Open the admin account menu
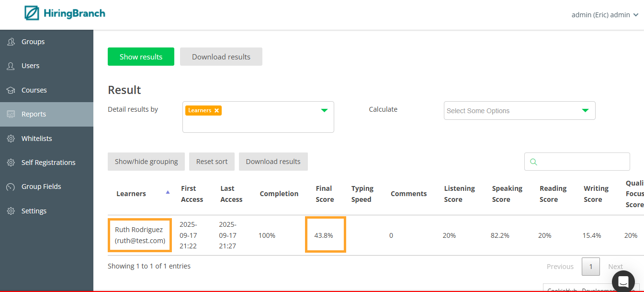Image resolution: width=644 pixels, height=292 pixels. point(605,15)
